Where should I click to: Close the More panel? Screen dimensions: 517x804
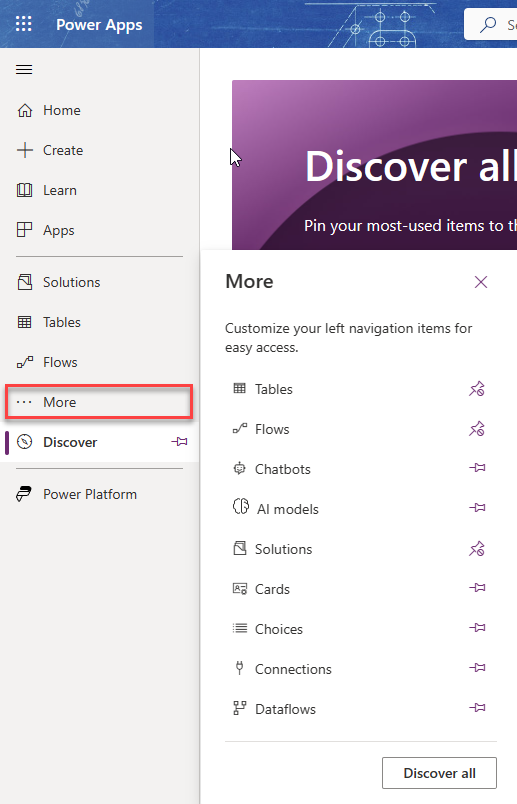481,282
